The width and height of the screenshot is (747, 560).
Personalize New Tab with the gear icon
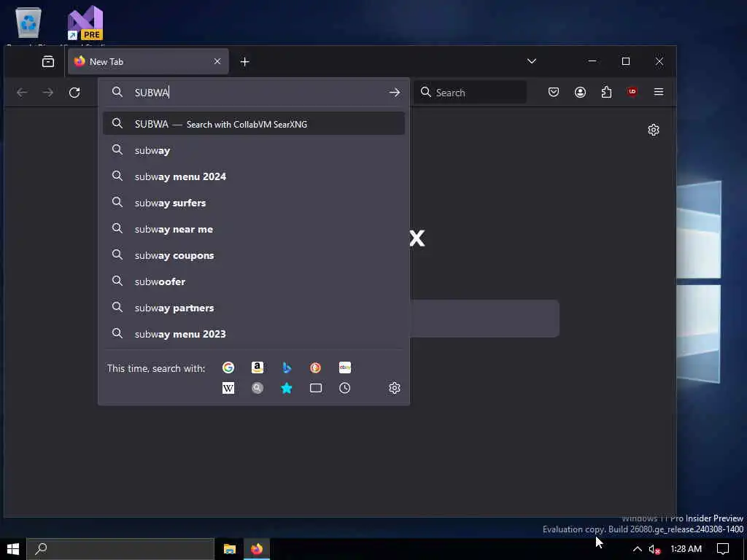(654, 130)
